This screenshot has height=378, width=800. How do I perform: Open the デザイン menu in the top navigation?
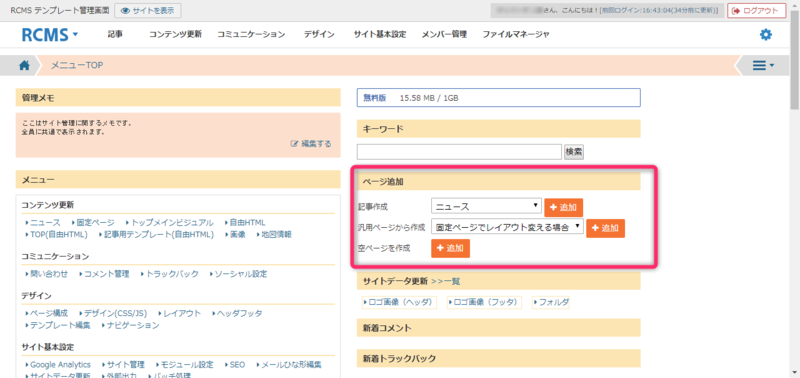319,35
